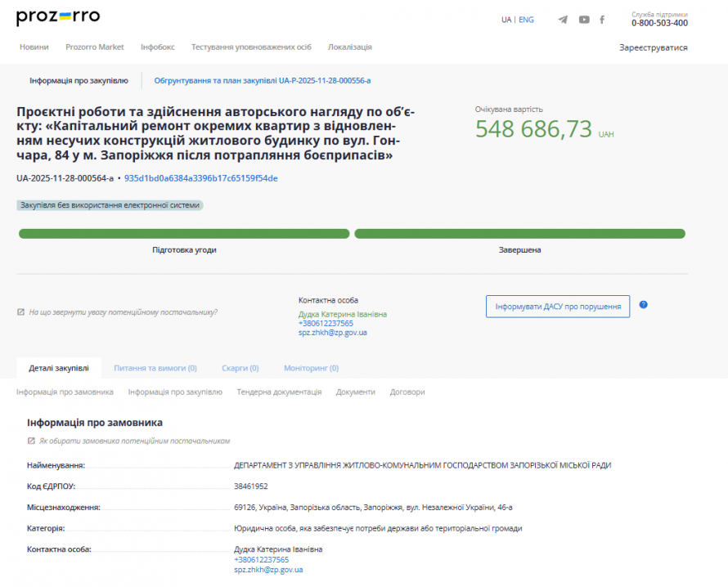
Task: Click the supplier attention hint icon
Action: [20, 312]
